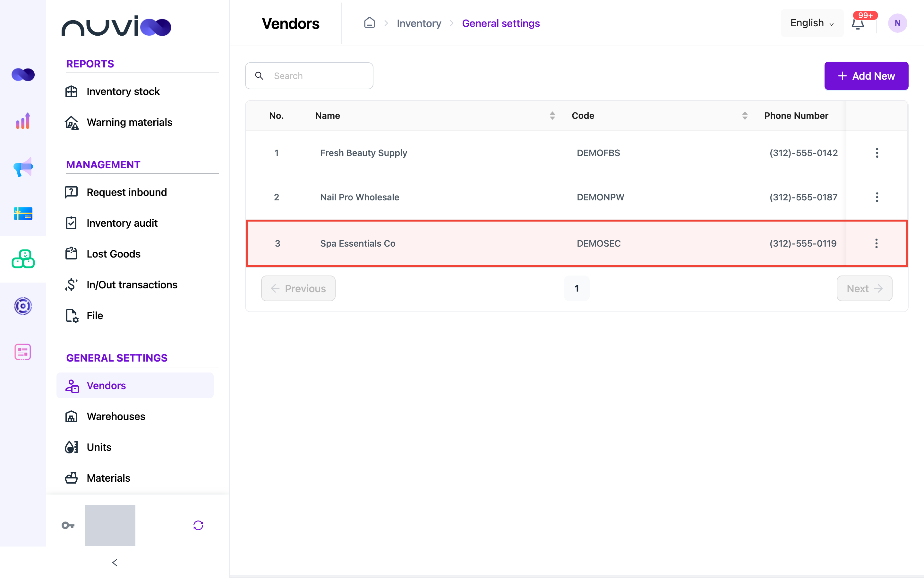Select page 1 in pagination

pyautogui.click(x=577, y=288)
